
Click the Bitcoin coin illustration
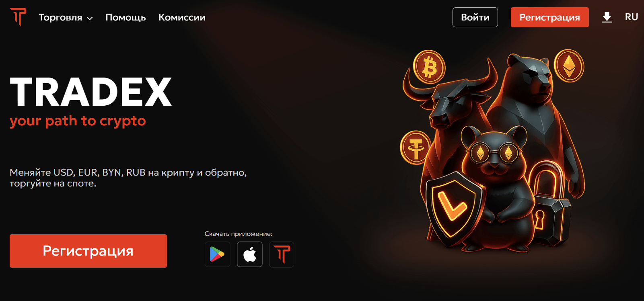coord(429,67)
